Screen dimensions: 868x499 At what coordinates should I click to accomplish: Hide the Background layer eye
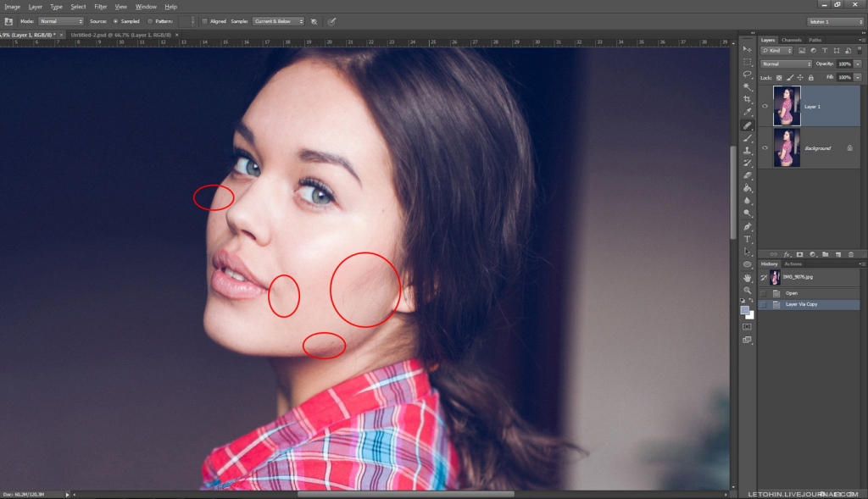(765, 147)
